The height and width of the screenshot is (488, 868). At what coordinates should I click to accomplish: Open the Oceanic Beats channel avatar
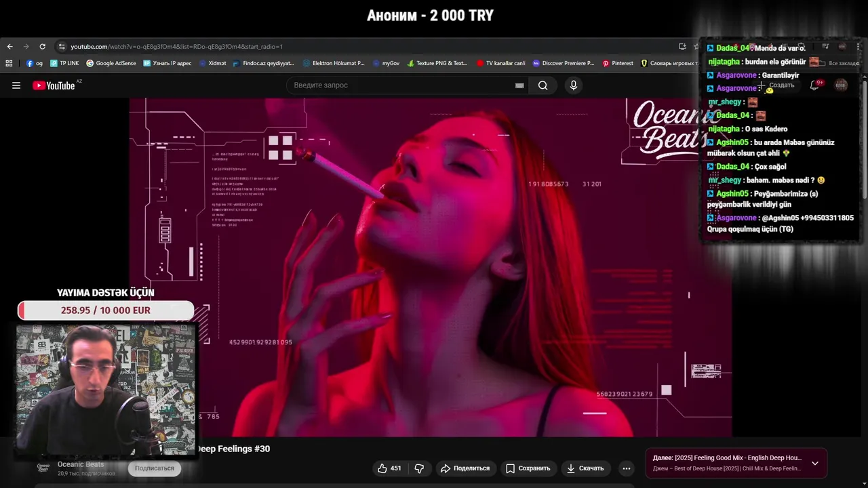click(43, 468)
